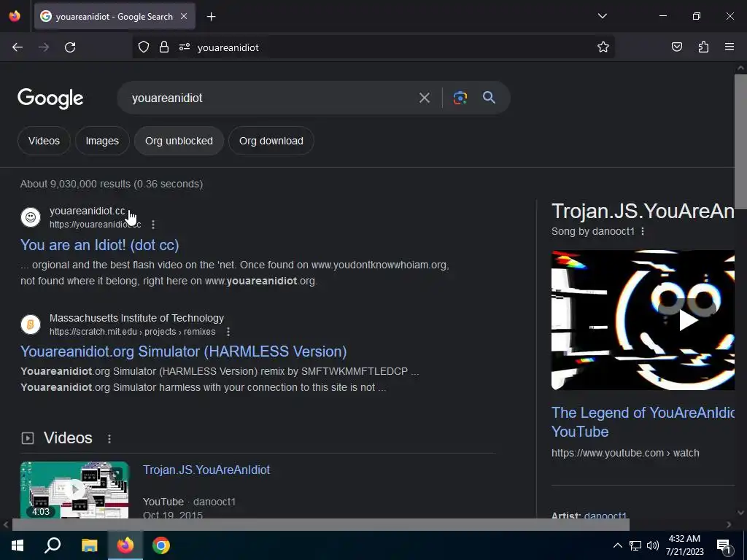This screenshot has height=560, width=747.
Task: Click the vertical scrollbar thumb
Action: [740, 141]
